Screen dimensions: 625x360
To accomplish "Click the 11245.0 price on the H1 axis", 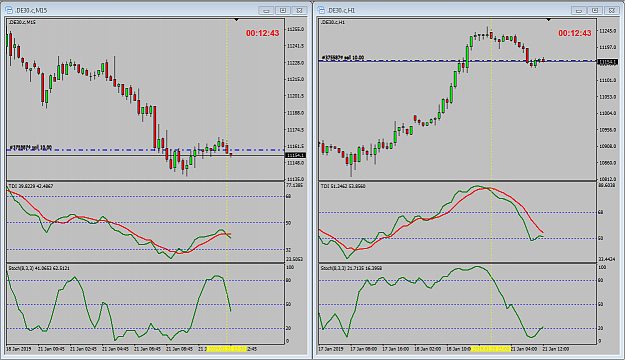I will click(x=608, y=31).
